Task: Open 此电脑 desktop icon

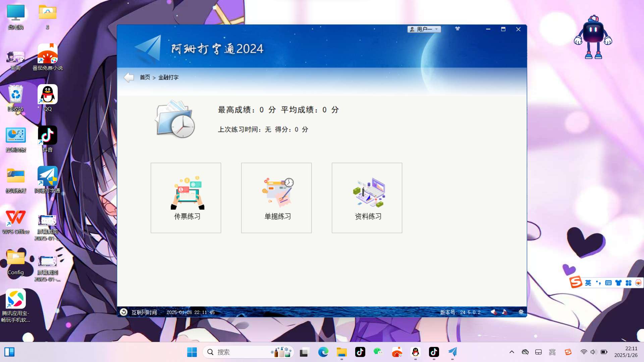Action: pos(16,17)
